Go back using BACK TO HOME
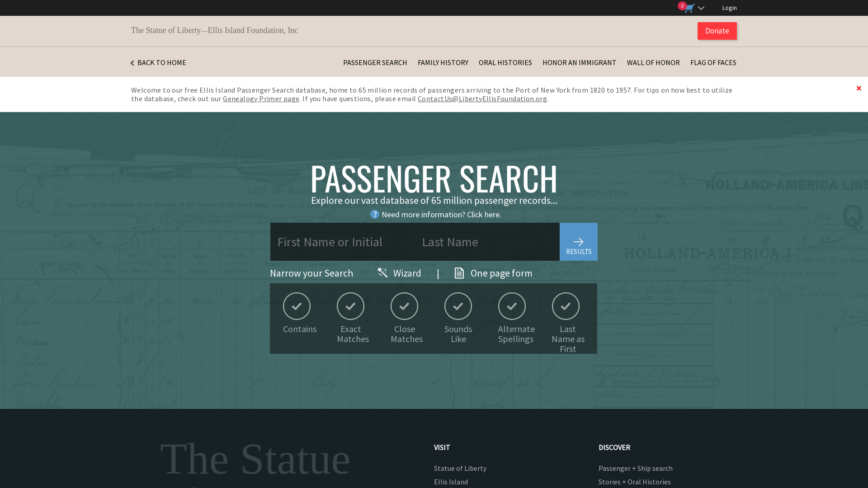 (158, 62)
